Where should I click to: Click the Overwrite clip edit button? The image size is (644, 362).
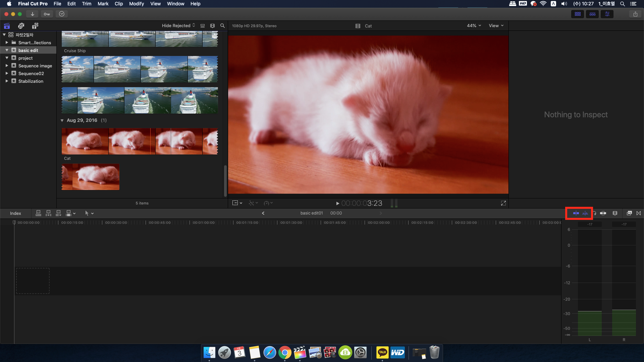click(x=68, y=213)
